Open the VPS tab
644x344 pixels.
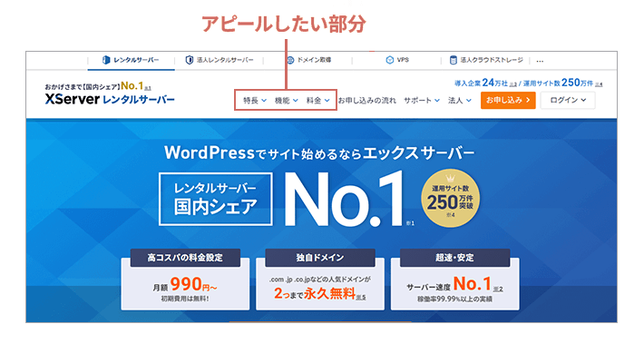(x=397, y=61)
